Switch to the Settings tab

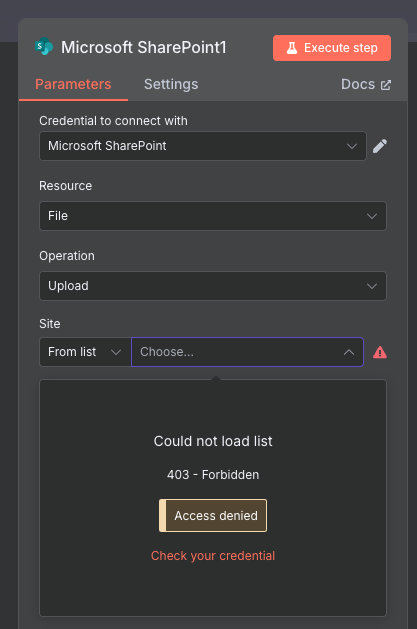pyautogui.click(x=171, y=84)
